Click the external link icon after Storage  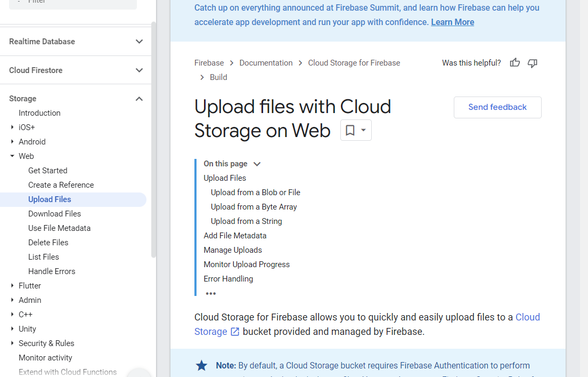click(x=235, y=332)
